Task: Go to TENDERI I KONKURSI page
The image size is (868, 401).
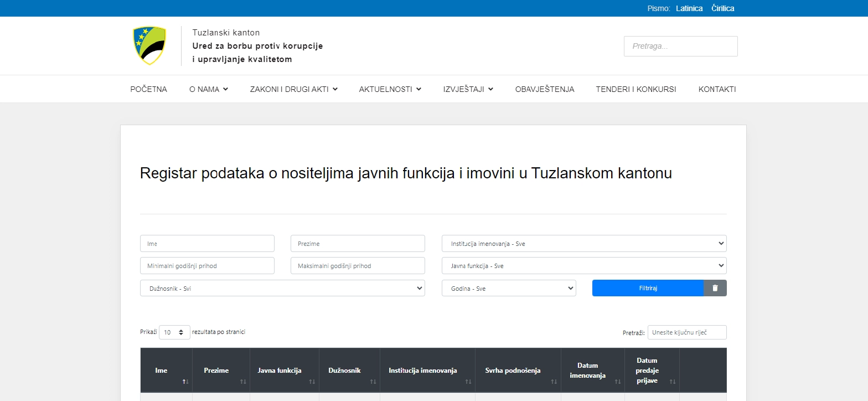Action: pyautogui.click(x=635, y=89)
